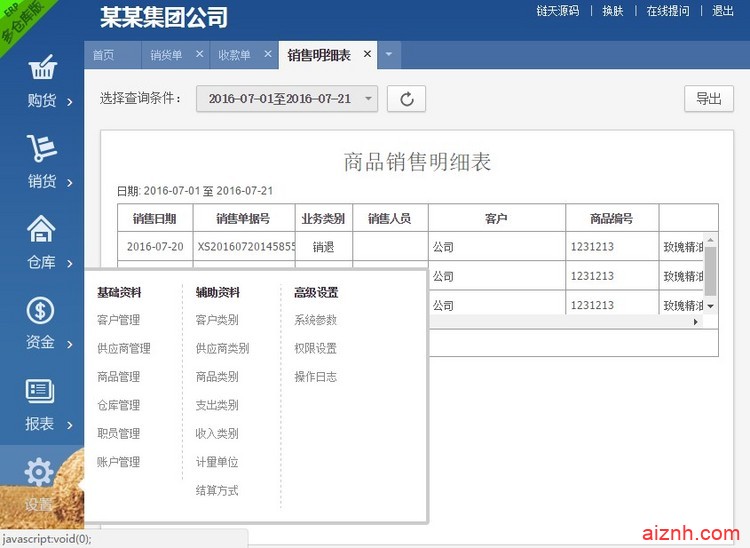Screen dimensions: 750x548
Task: Click the 购货 shopping basket icon
Action: pyautogui.click(x=41, y=70)
